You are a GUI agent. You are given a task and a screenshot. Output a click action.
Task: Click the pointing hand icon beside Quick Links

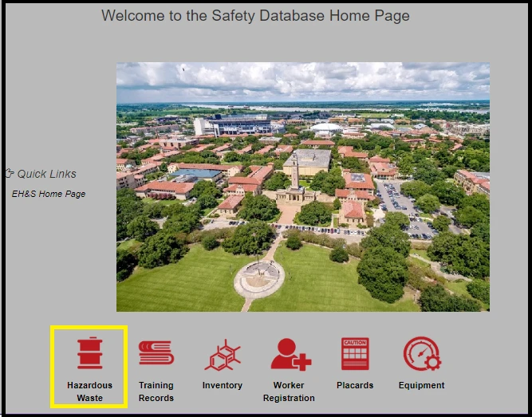[10, 173]
